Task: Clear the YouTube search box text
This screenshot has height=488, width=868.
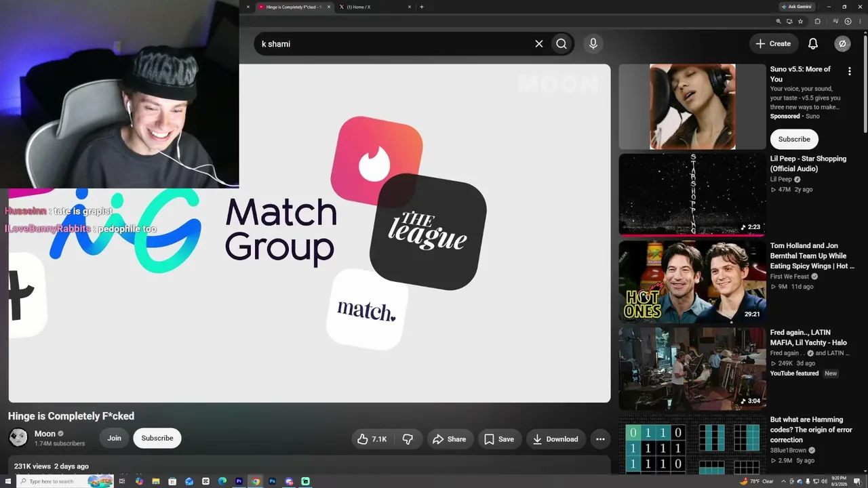Action: 539,43
